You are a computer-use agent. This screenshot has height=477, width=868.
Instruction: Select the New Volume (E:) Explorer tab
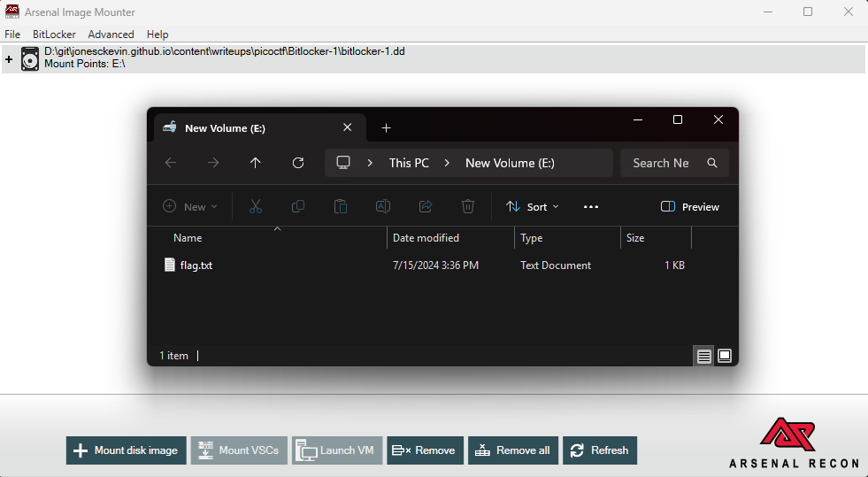(x=259, y=127)
